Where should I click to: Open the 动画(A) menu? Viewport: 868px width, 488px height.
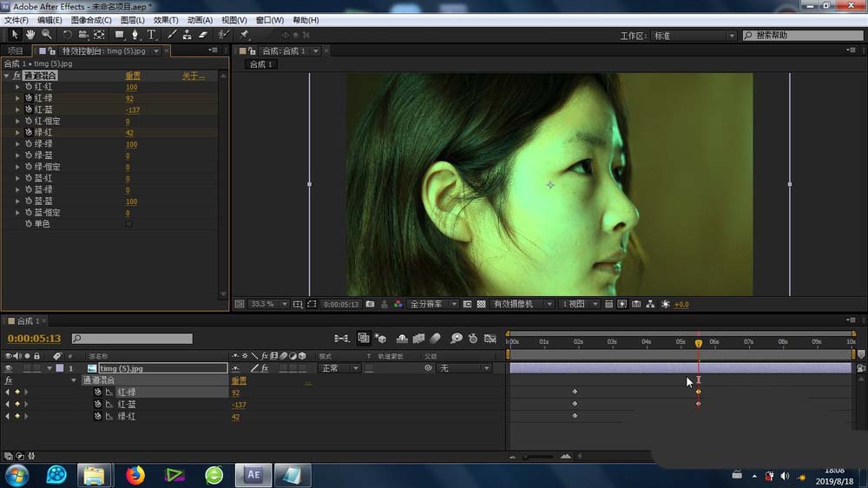200,20
